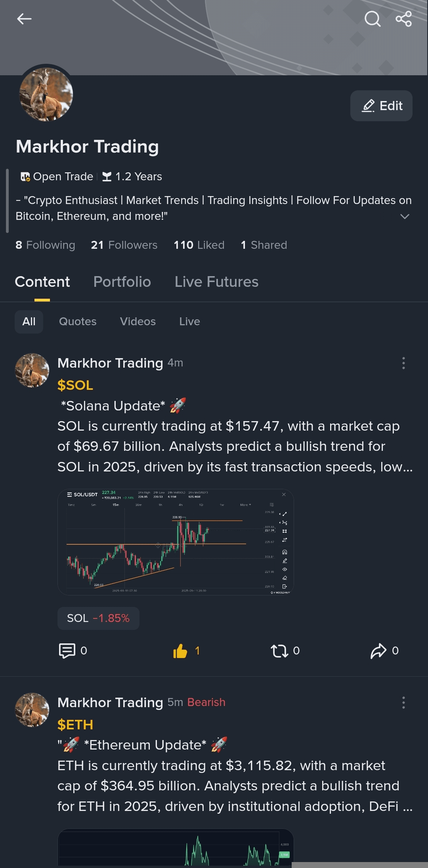Tap the $SOL ticker link

pos(75,385)
